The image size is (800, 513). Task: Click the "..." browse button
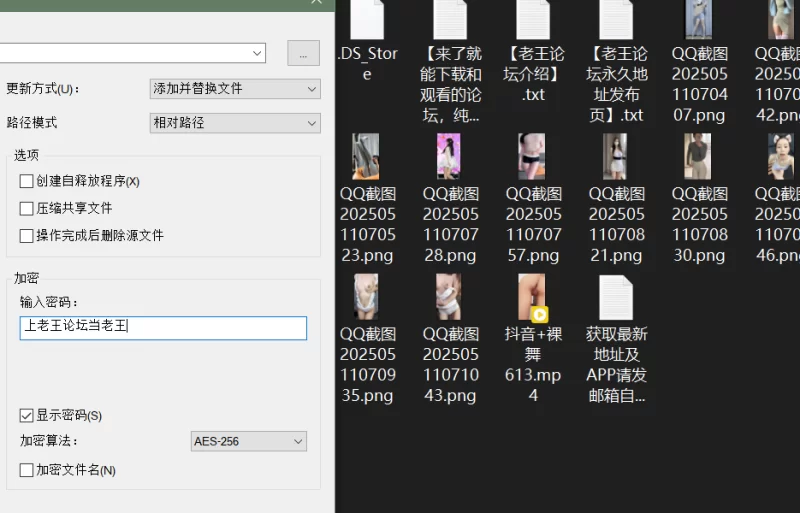pyautogui.click(x=304, y=53)
